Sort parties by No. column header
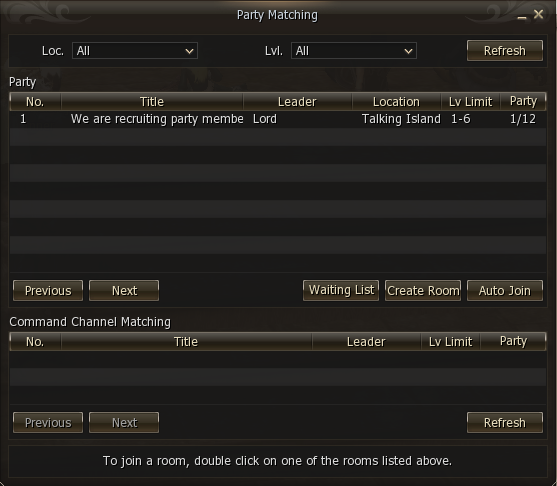 click(x=35, y=102)
